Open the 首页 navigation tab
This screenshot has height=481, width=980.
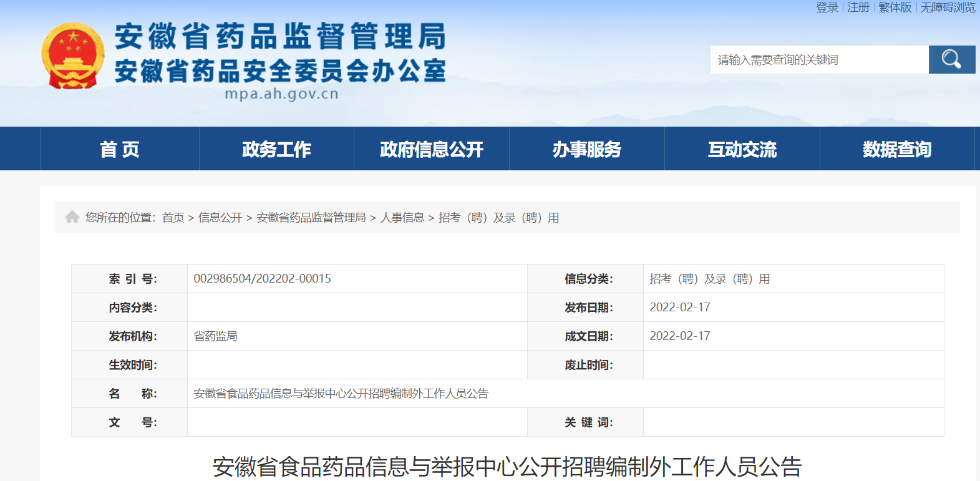coord(120,149)
